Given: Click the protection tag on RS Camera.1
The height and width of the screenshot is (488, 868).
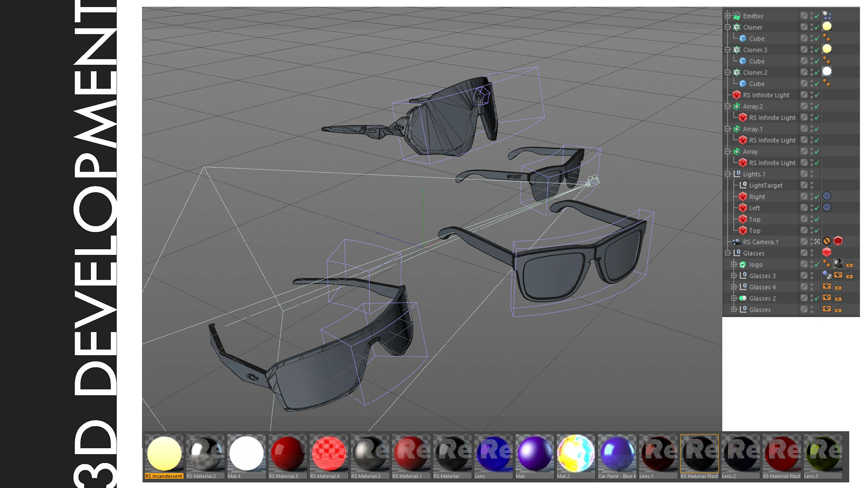Looking at the screenshot, I should click(x=827, y=241).
